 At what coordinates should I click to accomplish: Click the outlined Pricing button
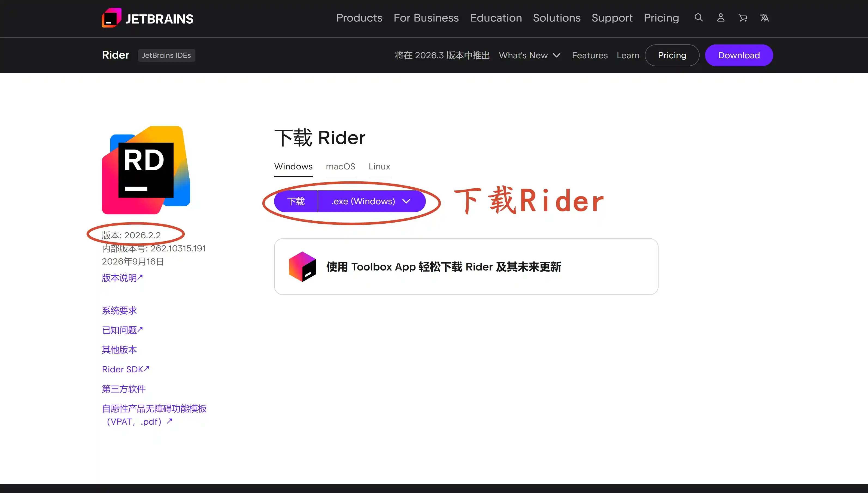[x=672, y=55]
